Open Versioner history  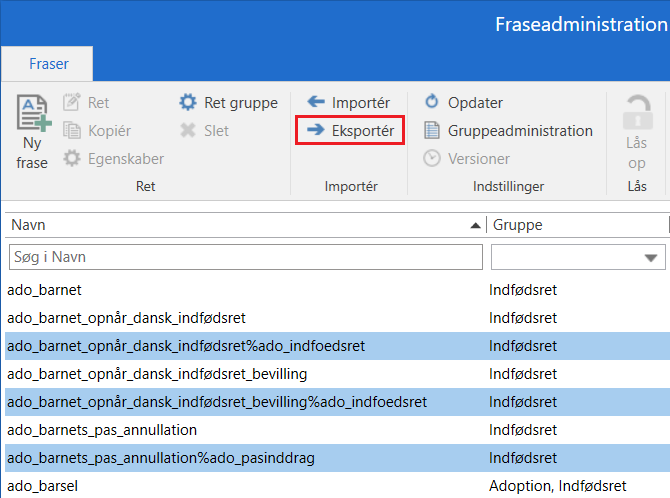[x=432, y=158]
